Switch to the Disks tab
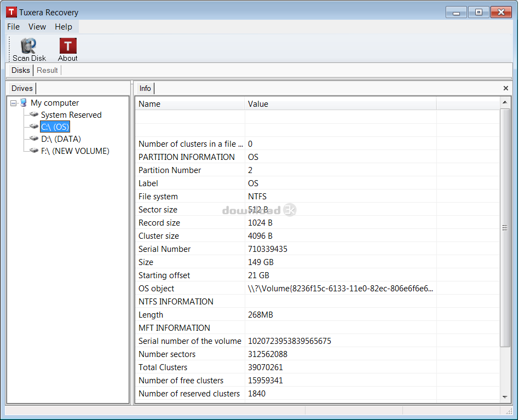This screenshot has height=420, width=519. pos(20,70)
